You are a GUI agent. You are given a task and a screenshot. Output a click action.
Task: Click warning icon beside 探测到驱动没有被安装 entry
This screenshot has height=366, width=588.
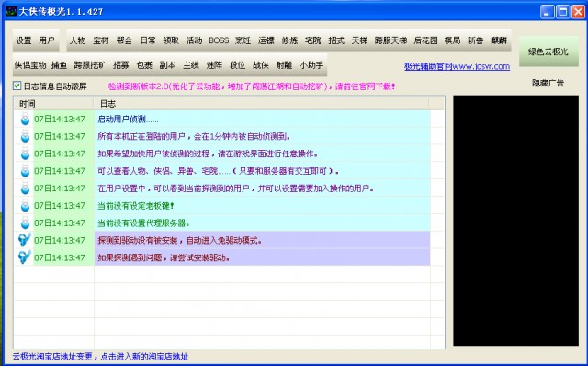click(25, 240)
